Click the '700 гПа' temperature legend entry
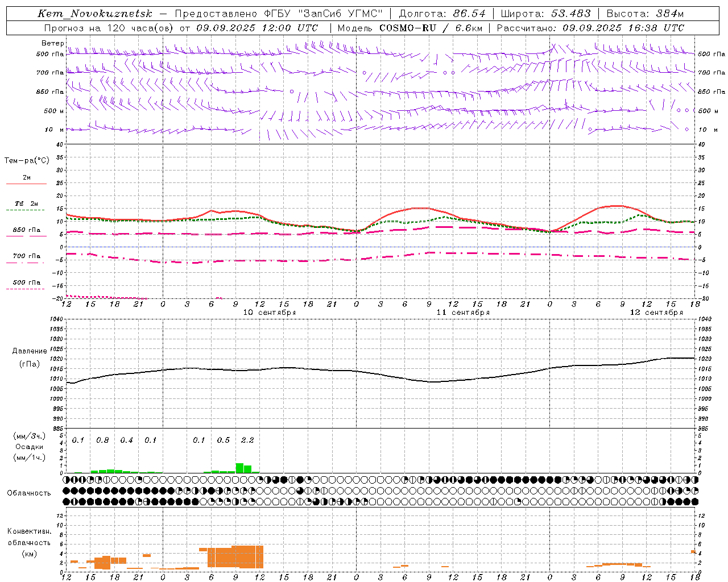728x582 pixels. click(x=26, y=256)
